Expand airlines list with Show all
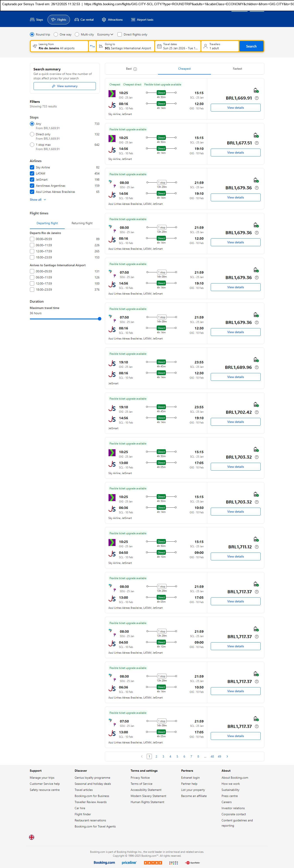The height and width of the screenshot is (868, 294). 38,200
